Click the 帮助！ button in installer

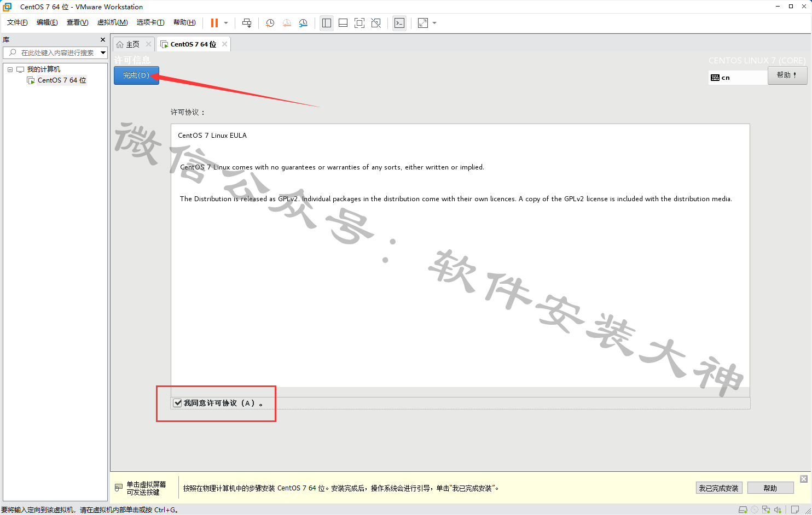[787, 75]
